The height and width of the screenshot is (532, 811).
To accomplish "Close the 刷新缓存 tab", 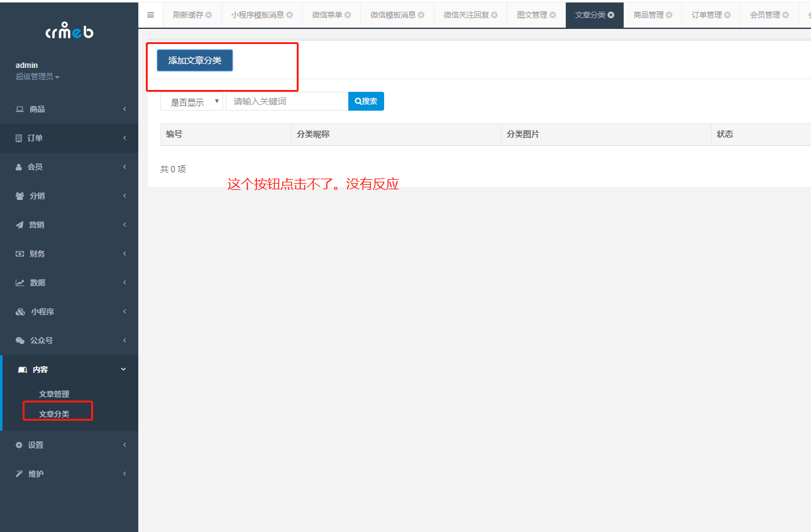I will point(209,15).
